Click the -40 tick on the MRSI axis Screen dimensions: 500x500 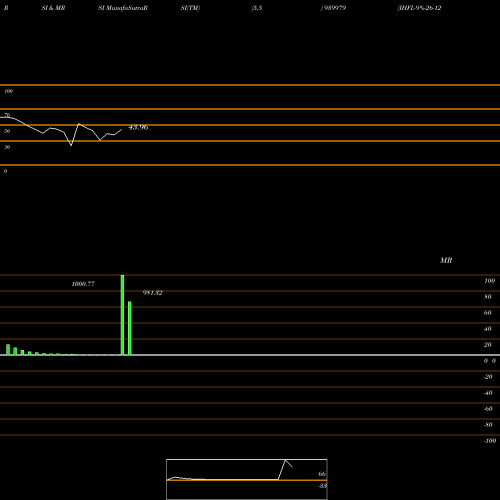(488, 393)
